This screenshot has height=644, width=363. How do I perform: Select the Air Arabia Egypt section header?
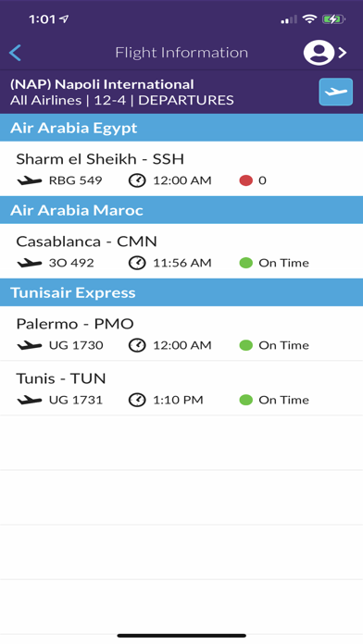[181, 128]
